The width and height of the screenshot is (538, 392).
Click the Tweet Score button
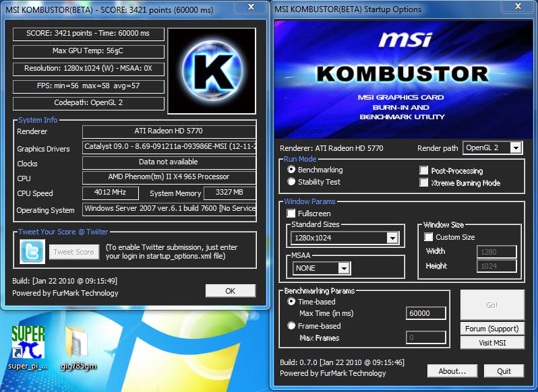click(x=74, y=252)
